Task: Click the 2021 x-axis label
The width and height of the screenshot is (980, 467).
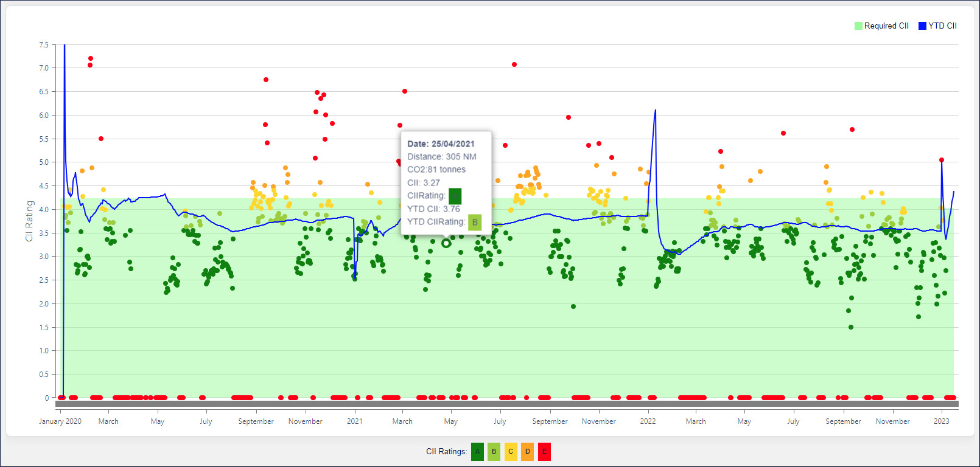Action: click(x=355, y=421)
